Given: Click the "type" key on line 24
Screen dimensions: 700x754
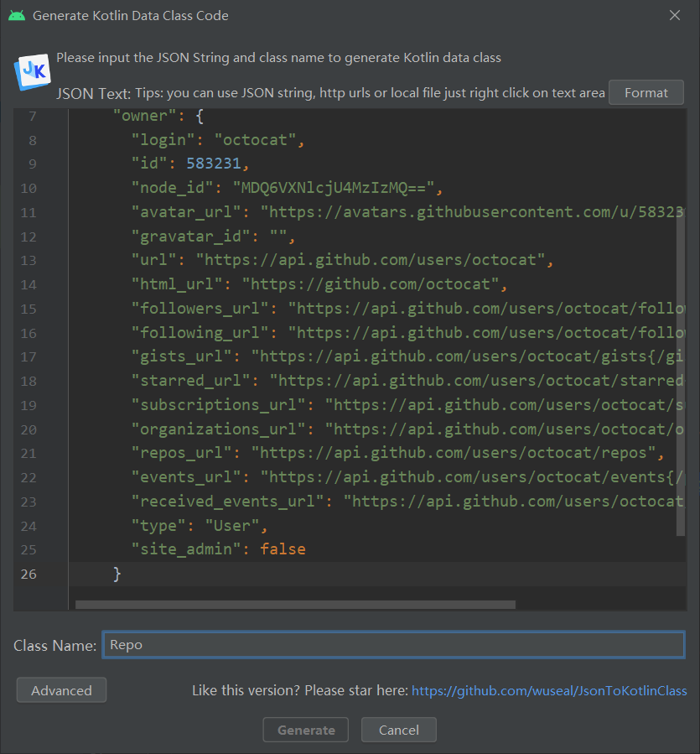Looking at the screenshot, I should (x=158, y=526).
